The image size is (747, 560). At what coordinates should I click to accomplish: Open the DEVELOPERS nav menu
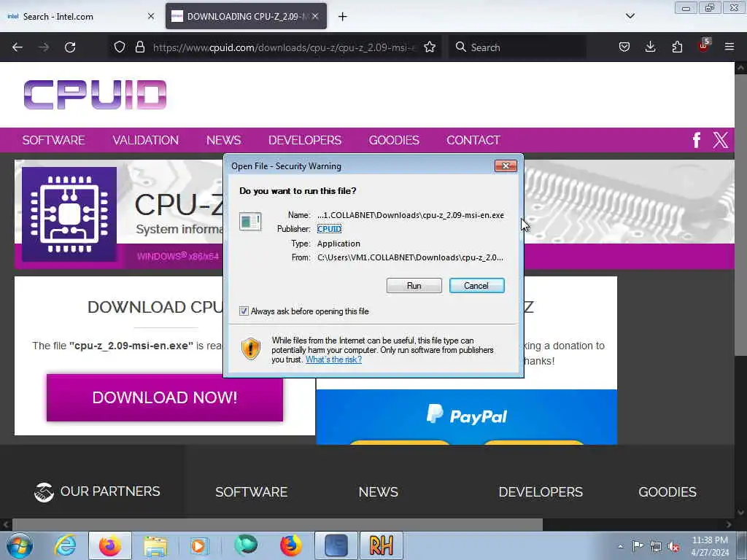pos(305,140)
